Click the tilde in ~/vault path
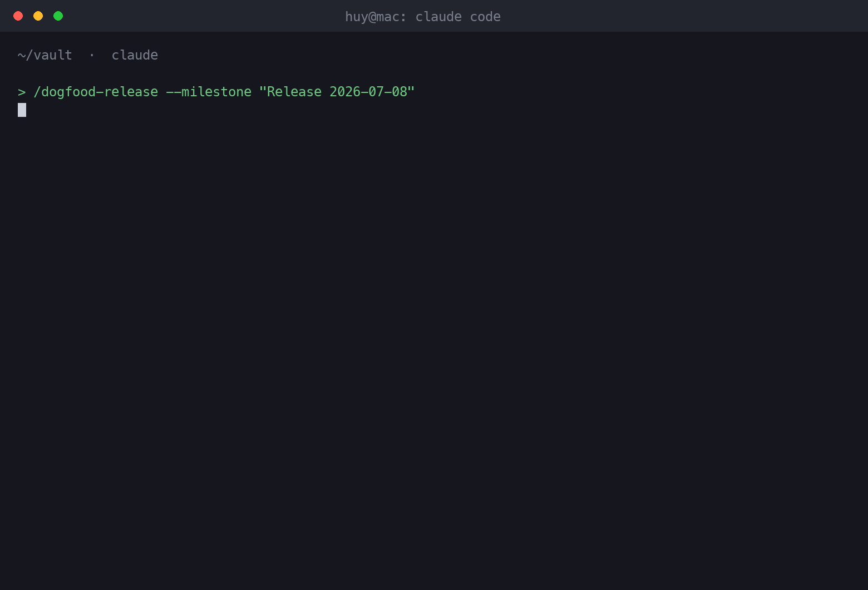The width and height of the screenshot is (868, 590). [21, 55]
